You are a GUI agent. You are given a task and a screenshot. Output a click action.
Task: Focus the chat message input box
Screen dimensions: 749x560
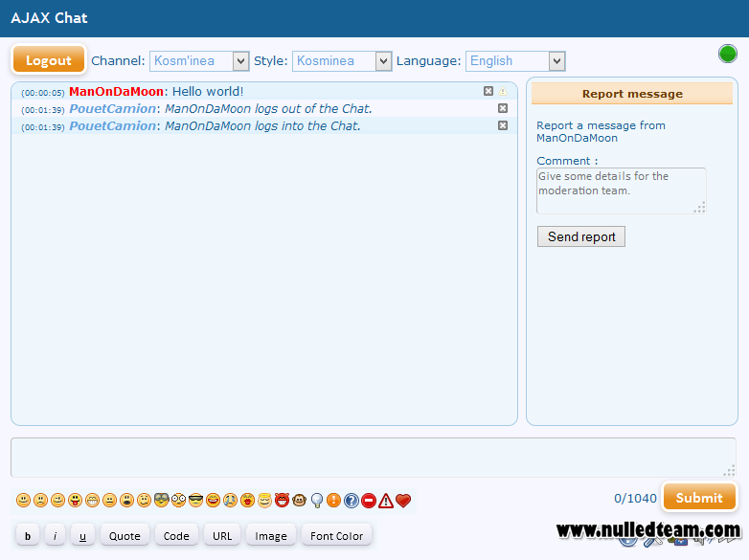[x=374, y=458]
